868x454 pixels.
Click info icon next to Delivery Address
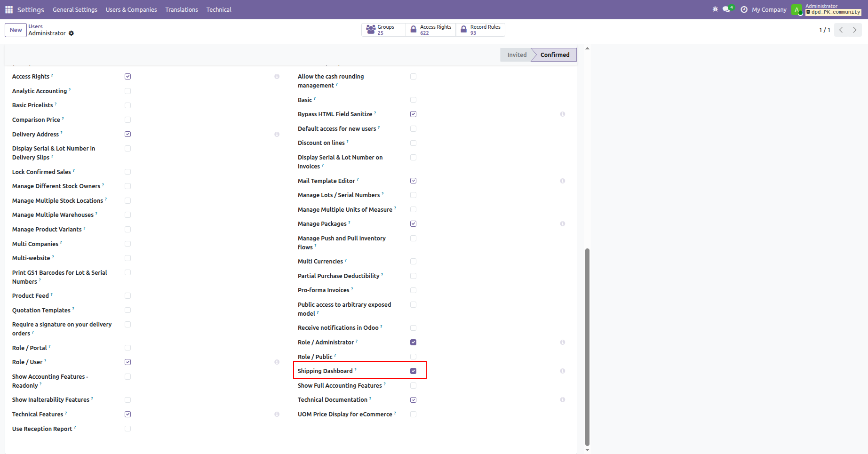tap(277, 135)
